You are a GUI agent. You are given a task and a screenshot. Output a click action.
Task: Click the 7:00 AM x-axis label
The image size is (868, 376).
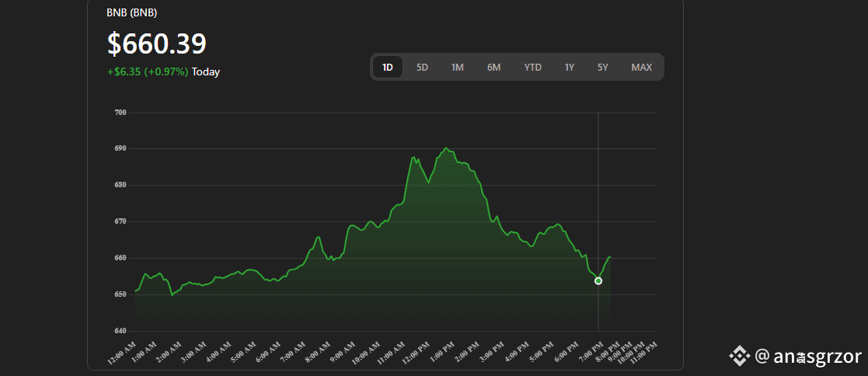[x=294, y=353]
